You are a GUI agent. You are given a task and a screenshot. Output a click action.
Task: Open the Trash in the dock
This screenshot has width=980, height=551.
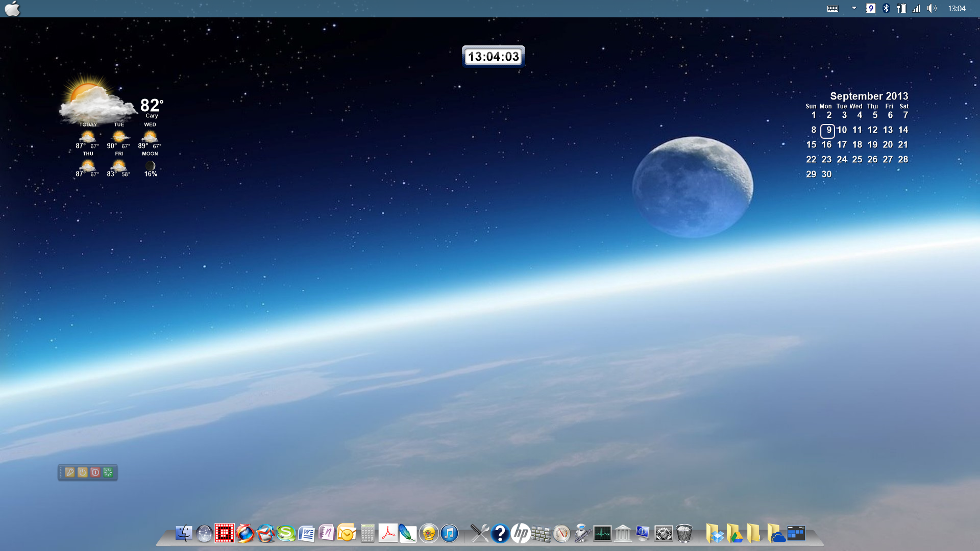click(x=684, y=534)
